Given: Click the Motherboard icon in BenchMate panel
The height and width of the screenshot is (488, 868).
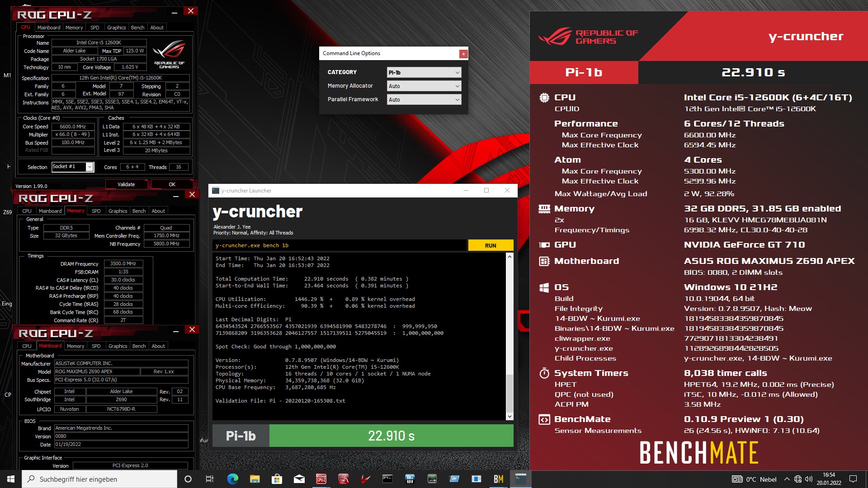Looking at the screenshot, I should [x=544, y=261].
